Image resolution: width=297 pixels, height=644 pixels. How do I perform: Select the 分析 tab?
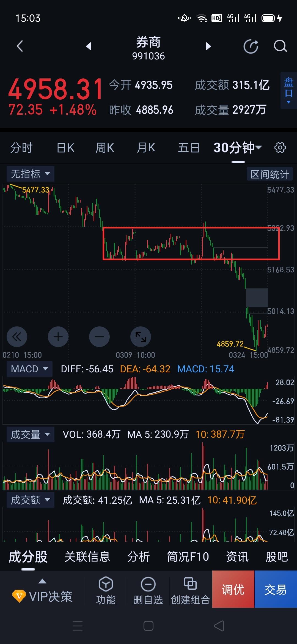(x=138, y=557)
